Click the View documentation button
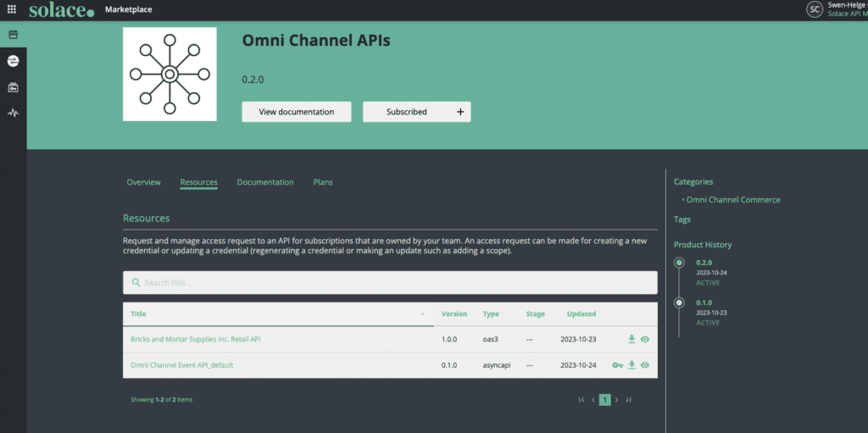This screenshot has width=868, height=433. [x=296, y=112]
